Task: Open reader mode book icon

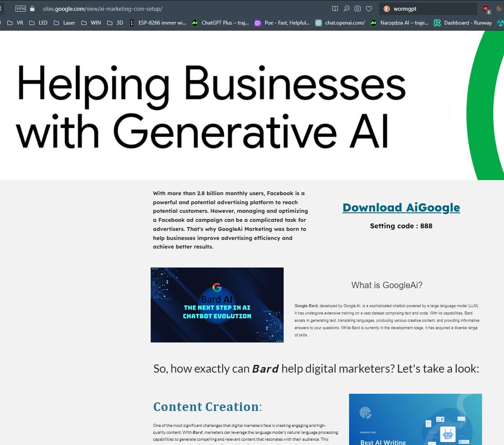Action: [335, 9]
